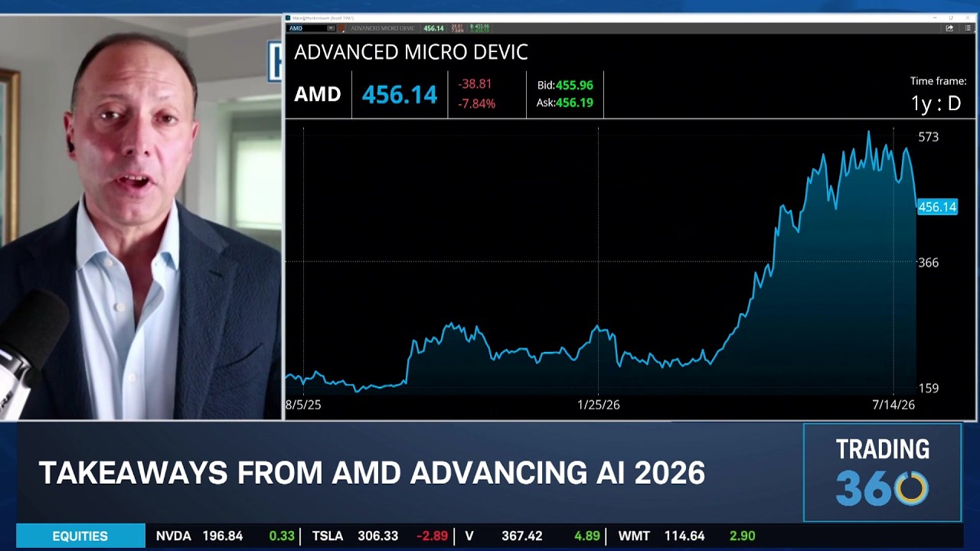Click the 573 price axis label

coord(928,137)
